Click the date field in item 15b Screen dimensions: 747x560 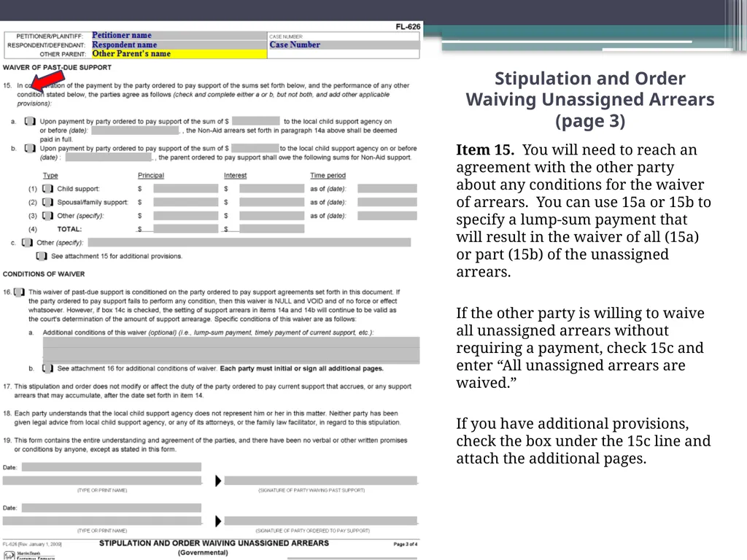pyautogui.click(x=109, y=157)
